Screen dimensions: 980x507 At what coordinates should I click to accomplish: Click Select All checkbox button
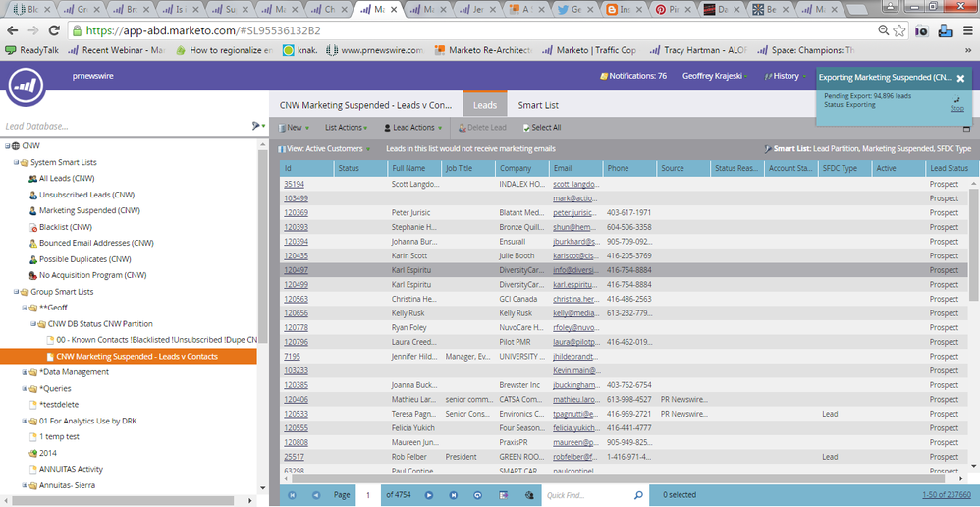tap(542, 128)
